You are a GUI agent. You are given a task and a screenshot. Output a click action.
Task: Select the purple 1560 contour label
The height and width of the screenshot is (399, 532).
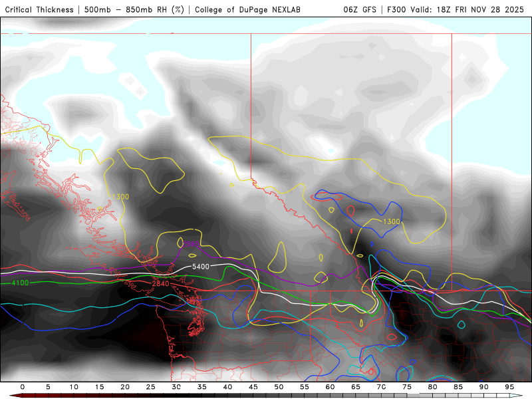(x=191, y=244)
